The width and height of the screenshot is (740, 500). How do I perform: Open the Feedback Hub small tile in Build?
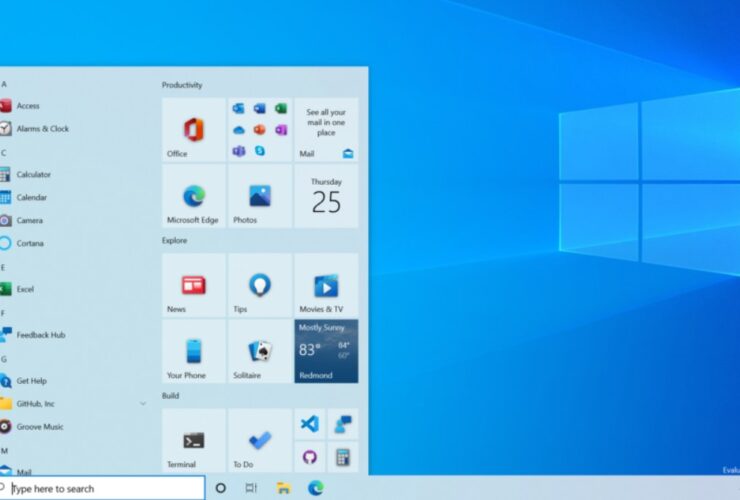click(x=343, y=424)
